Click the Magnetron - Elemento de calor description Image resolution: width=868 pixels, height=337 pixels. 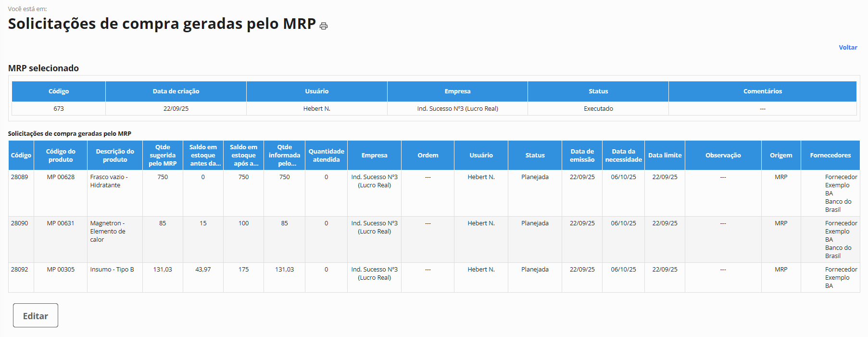click(x=108, y=231)
